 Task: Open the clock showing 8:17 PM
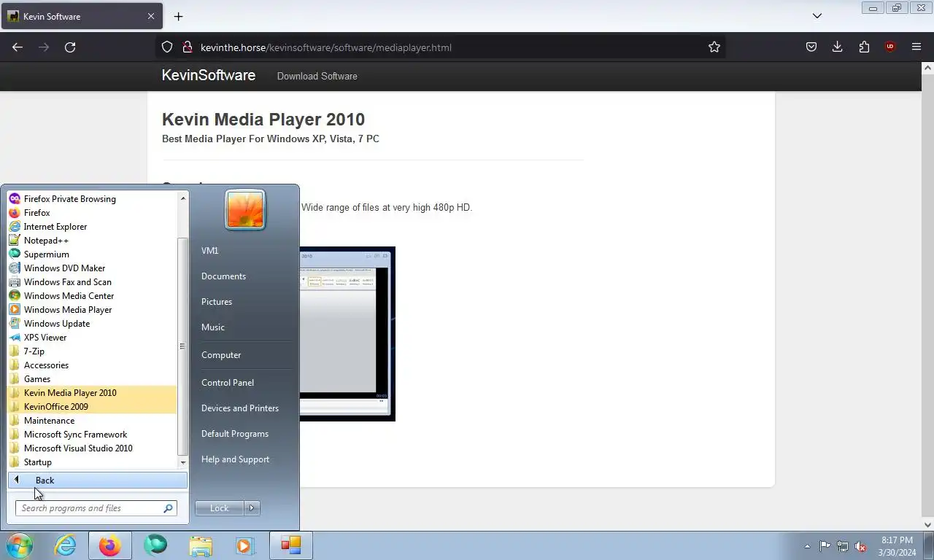tap(897, 546)
